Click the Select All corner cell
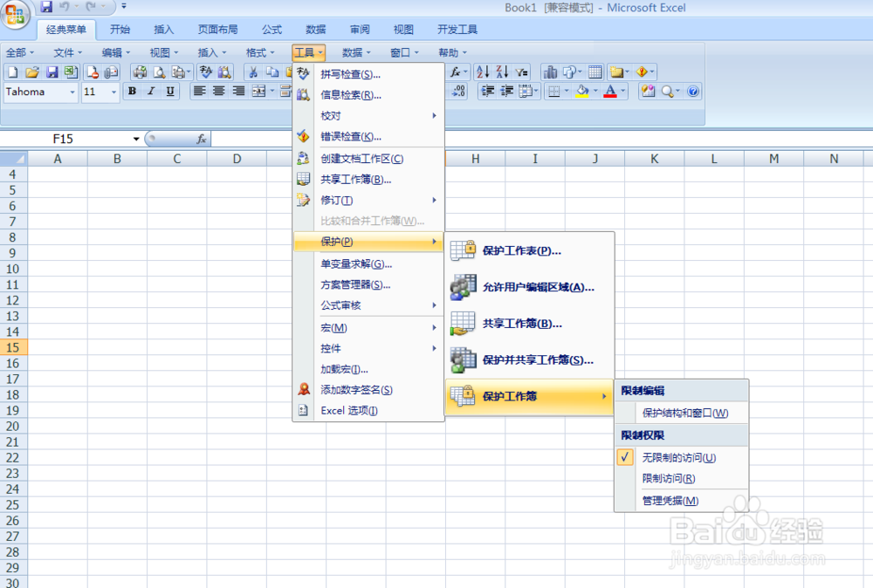873x588 pixels. click(13, 159)
